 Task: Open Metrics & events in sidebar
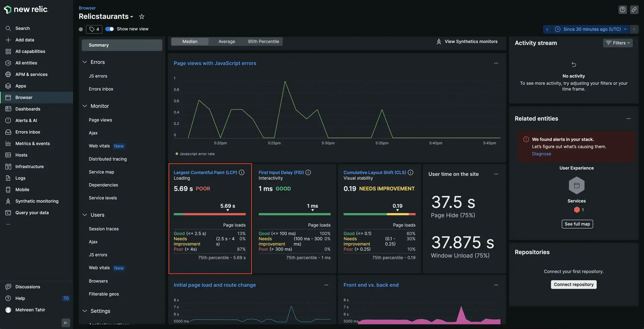33,143
